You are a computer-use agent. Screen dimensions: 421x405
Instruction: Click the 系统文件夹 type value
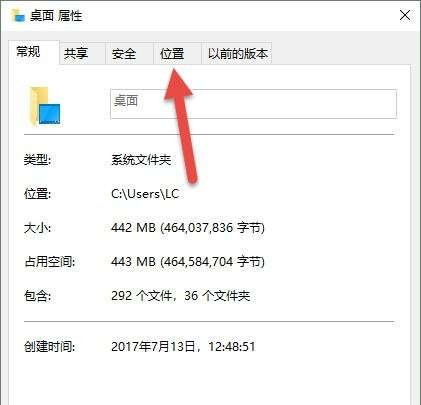[141, 160]
